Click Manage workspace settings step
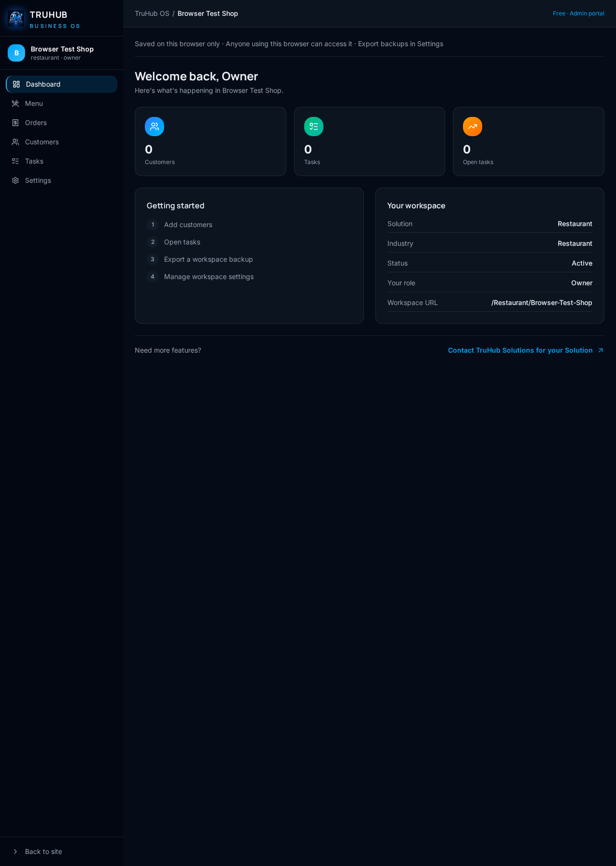The height and width of the screenshot is (866, 616). coord(209,277)
